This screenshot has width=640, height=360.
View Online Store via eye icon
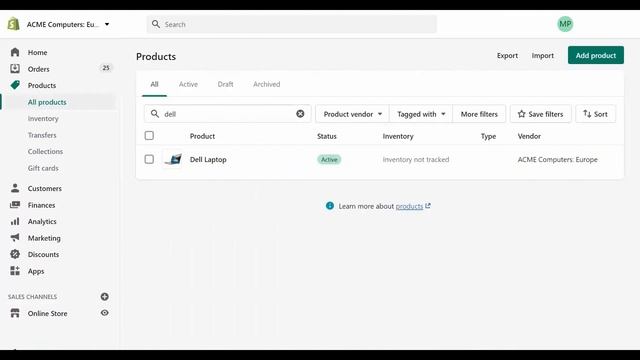coord(104,313)
